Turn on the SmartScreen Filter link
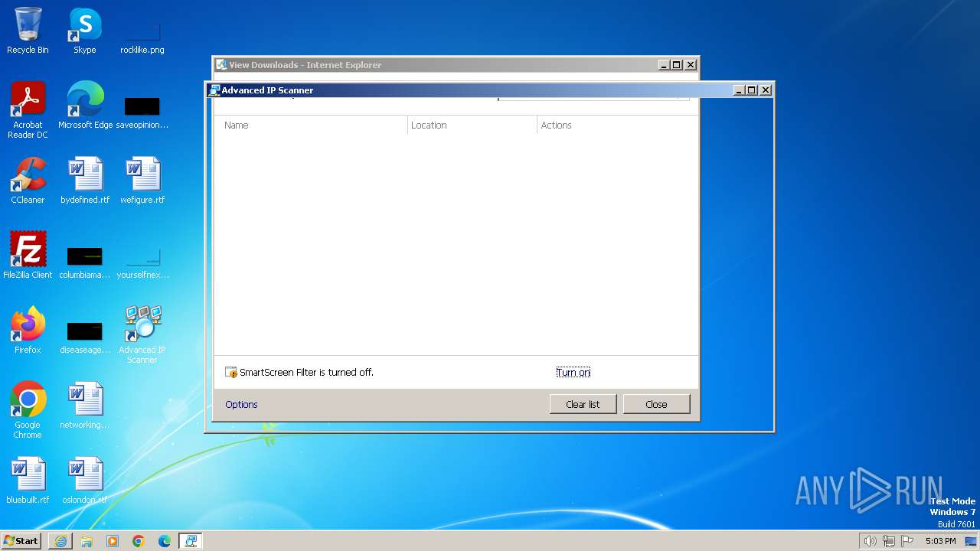This screenshot has height=551, width=980. point(573,373)
